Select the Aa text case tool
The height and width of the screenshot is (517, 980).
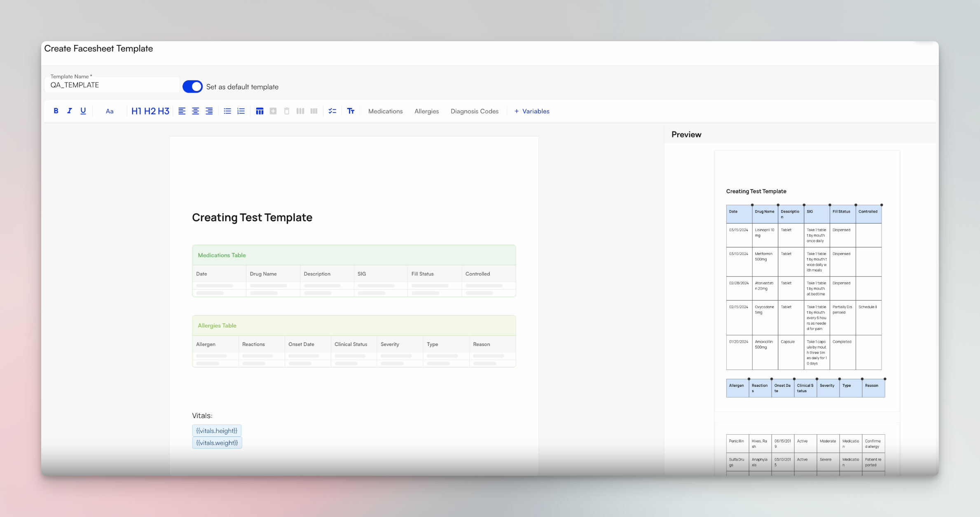pyautogui.click(x=109, y=111)
